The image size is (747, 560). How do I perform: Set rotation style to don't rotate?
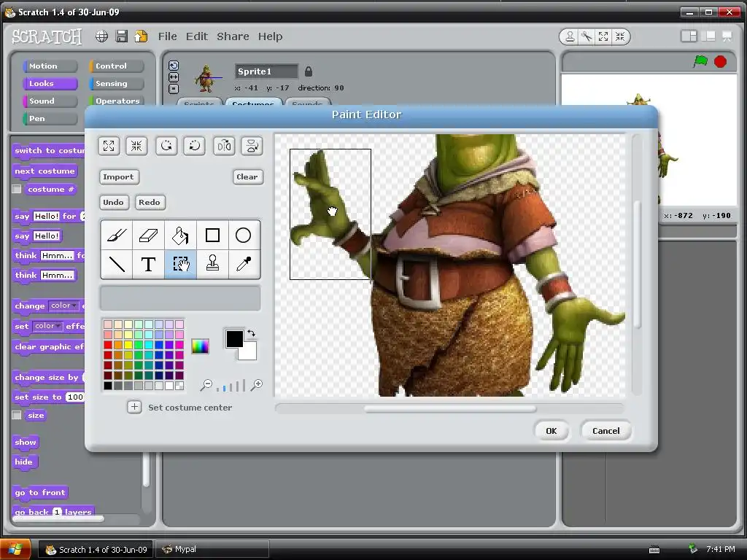[174, 88]
